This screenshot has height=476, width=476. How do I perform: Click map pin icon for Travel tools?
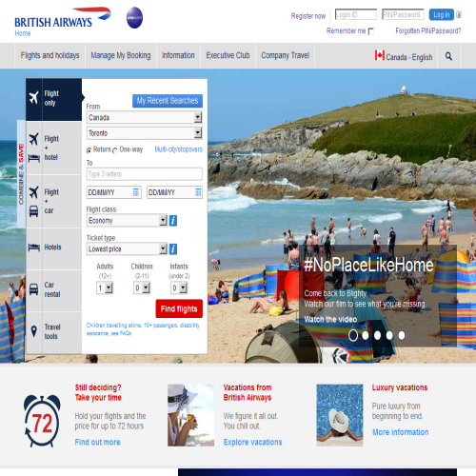point(34,331)
